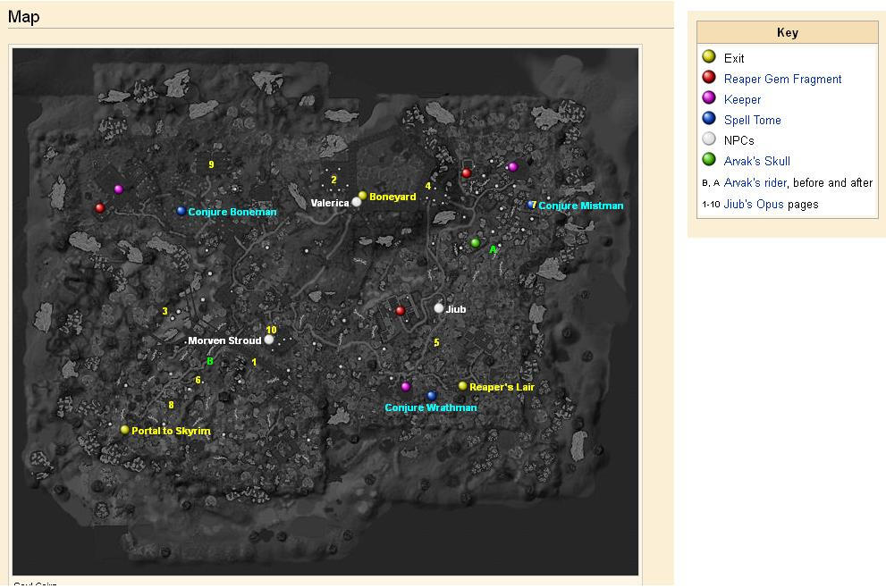
Task: Click the purple Keeper marker above Conjure Boneman
Action: 118,189
